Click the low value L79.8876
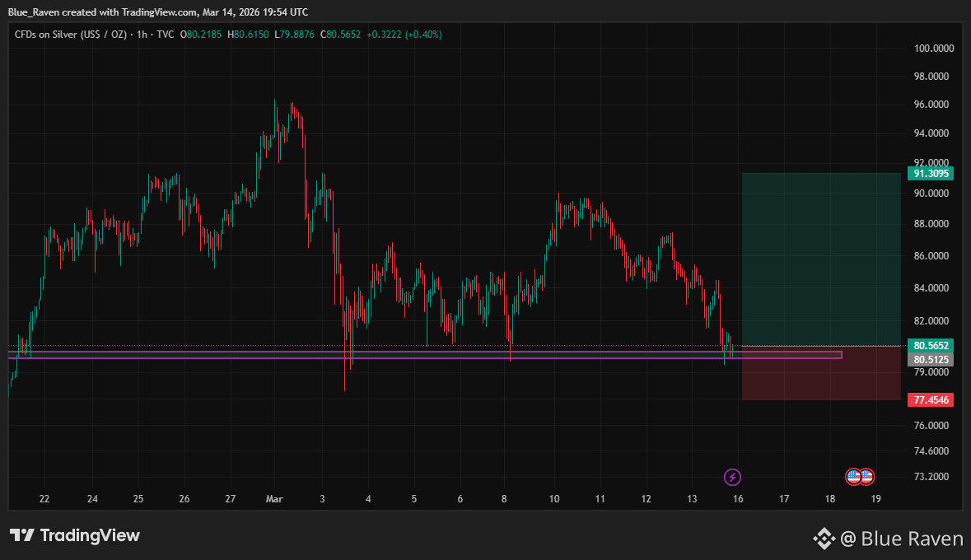This screenshot has height=560, width=971. (294, 35)
